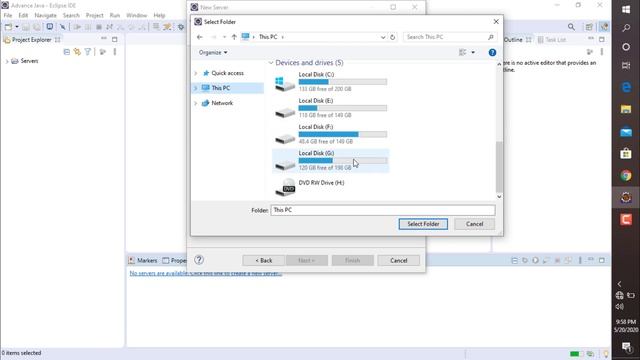Click Collapse All in Project Explorer
Screen dimensions: 640x360
67,52
